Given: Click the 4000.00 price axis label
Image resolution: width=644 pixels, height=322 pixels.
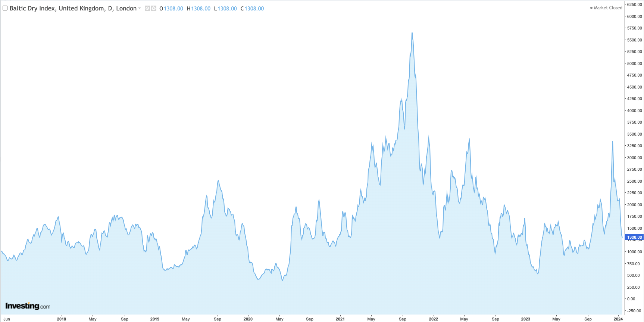Looking at the screenshot, I should pyautogui.click(x=634, y=111).
